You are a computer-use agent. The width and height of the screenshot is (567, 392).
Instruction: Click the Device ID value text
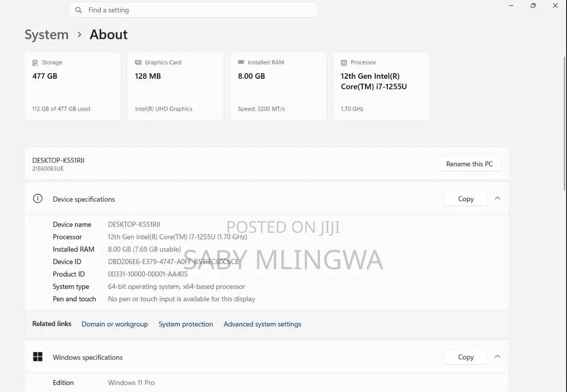(173, 262)
